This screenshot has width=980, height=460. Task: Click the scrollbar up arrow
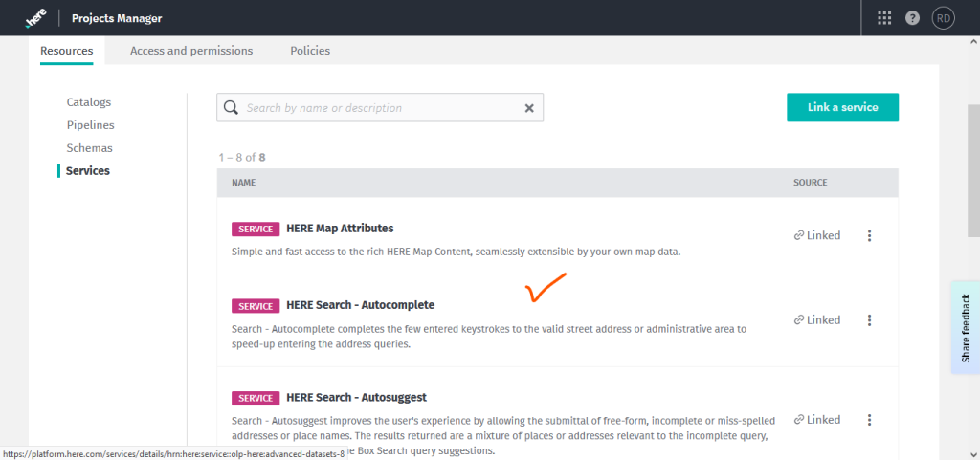(973, 41)
